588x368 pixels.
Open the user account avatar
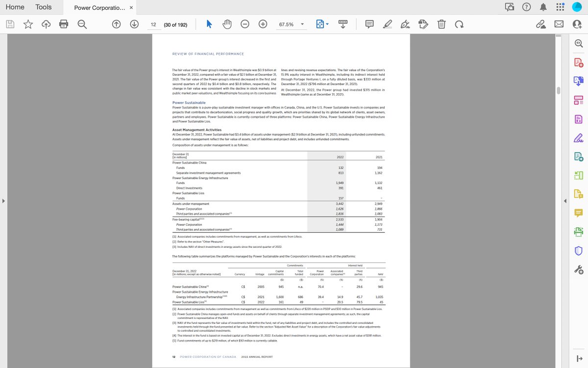point(577,7)
